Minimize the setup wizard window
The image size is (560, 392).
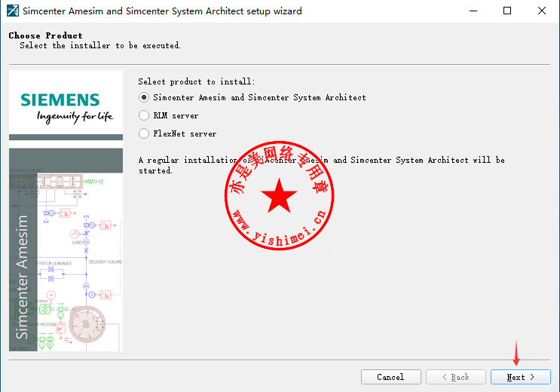pyautogui.click(x=473, y=11)
